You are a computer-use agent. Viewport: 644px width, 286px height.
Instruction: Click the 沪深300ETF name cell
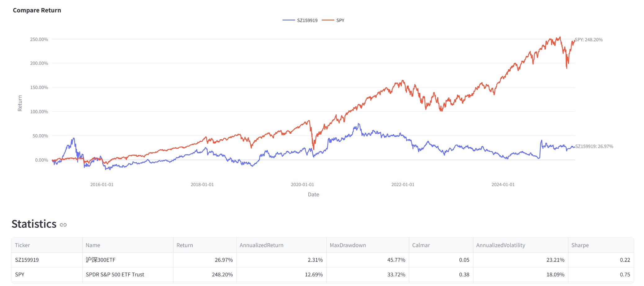point(101,260)
